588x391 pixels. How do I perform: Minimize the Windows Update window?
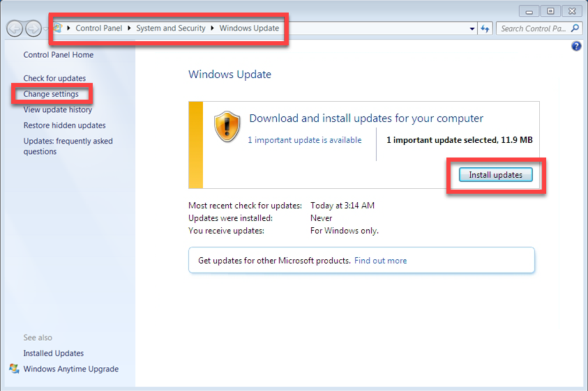point(529,11)
